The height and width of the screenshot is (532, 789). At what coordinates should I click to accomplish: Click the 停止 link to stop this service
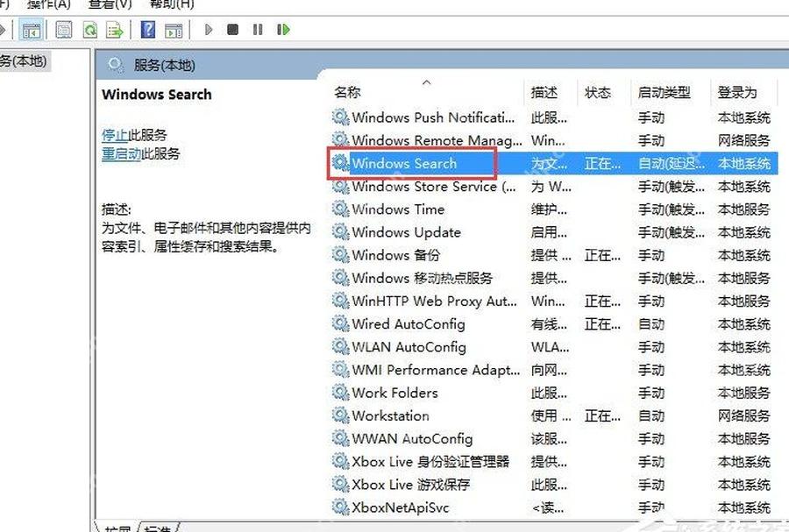[115, 135]
